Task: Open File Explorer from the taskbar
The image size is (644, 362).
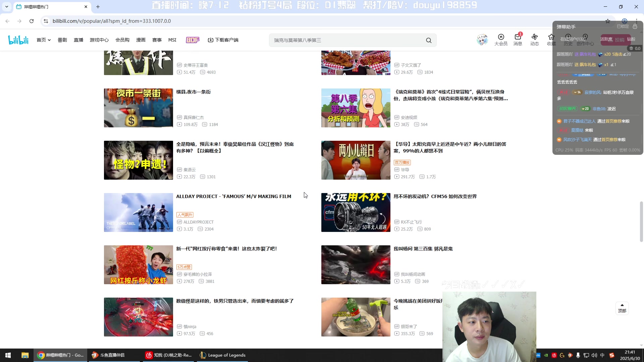Action: coord(25,355)
